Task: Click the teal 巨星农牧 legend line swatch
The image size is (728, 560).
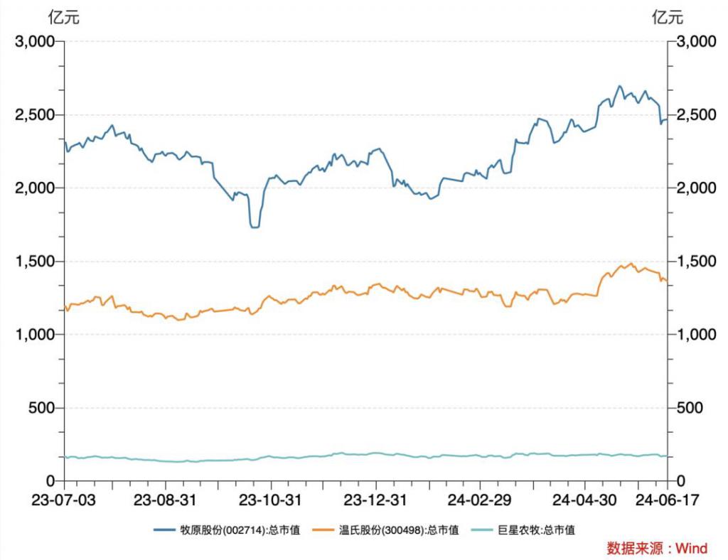Action: (482, 529)
